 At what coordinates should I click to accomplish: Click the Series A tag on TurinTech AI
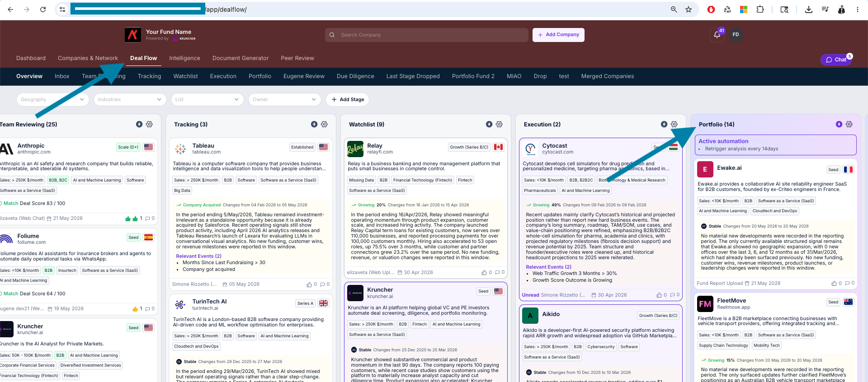click(305, 303)
